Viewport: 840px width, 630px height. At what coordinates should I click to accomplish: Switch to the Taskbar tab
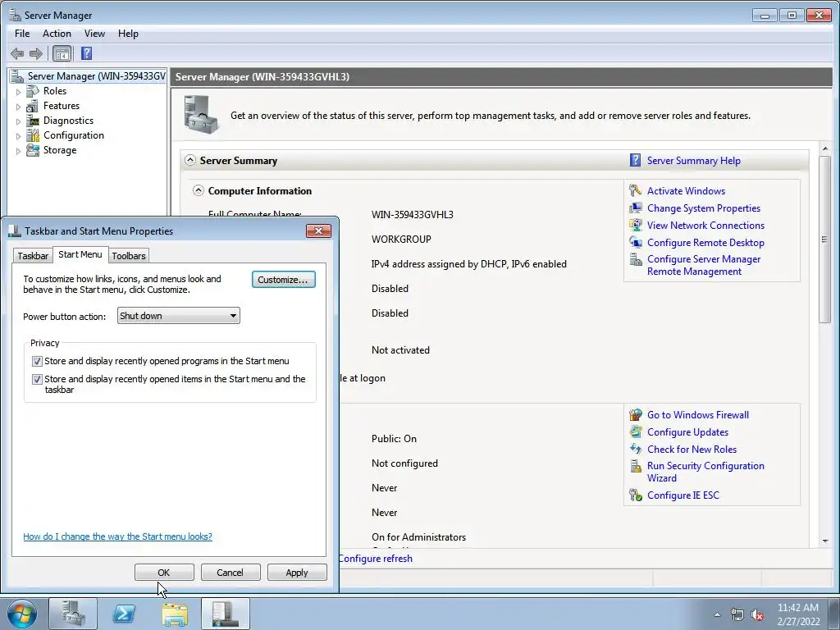point(33,256)
